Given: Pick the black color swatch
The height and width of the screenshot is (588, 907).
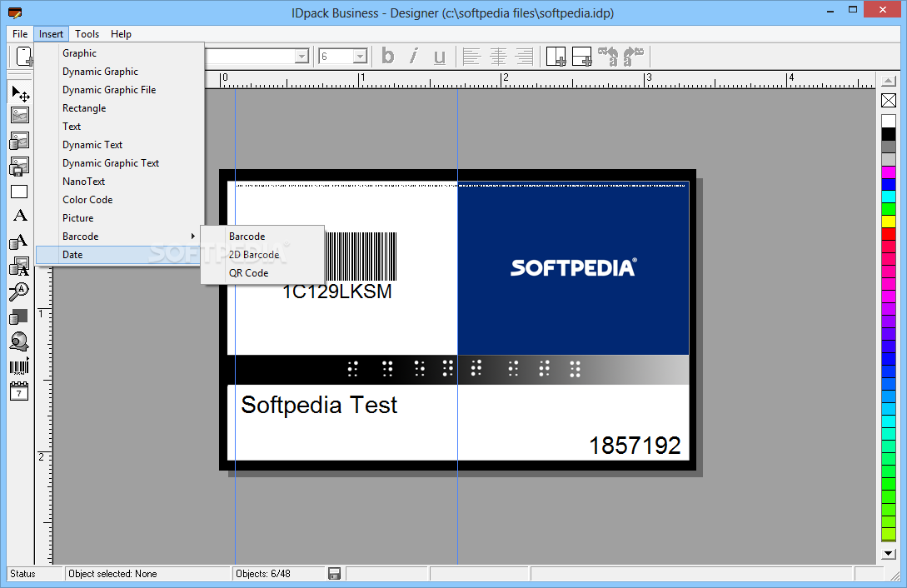Looking at the screenshot, I should [x=889, y=133].
